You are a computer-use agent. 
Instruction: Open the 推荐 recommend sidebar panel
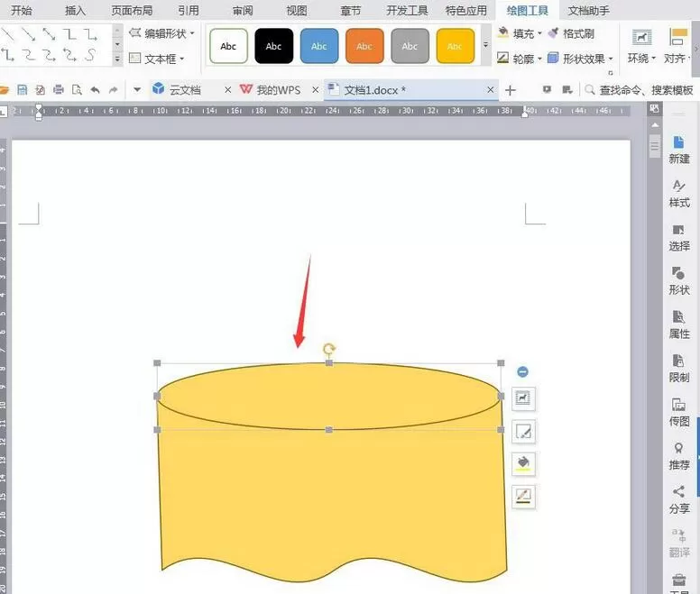[x=678, y=456]
